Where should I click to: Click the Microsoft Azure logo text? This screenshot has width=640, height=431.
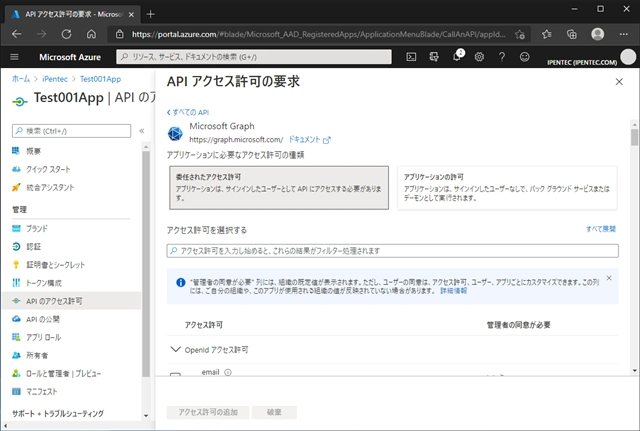70,57
